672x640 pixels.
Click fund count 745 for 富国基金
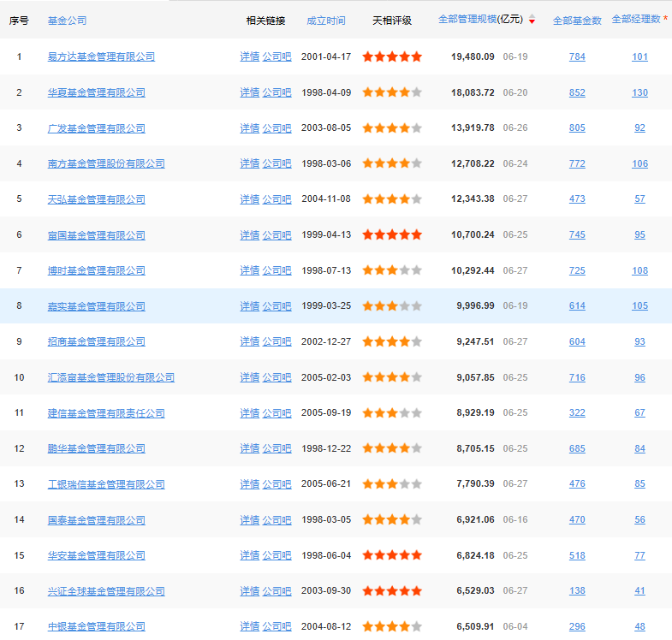click(577, 234)
